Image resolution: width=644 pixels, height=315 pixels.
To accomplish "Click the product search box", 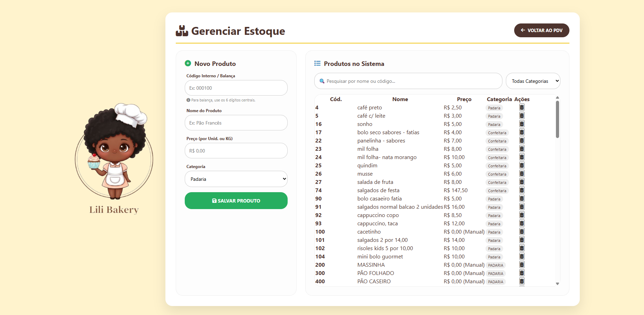I will click(x=408, y=81).
